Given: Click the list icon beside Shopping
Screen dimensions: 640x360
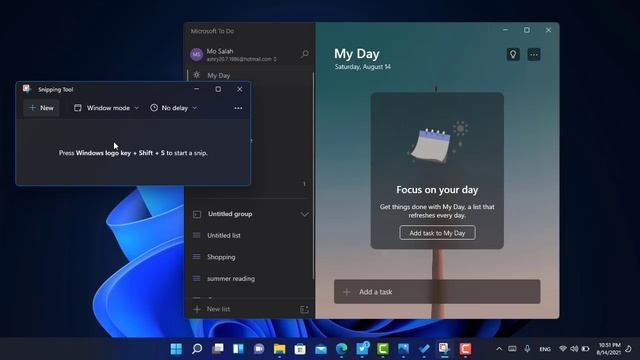Looking at the screenshot, I should (196, 257).
